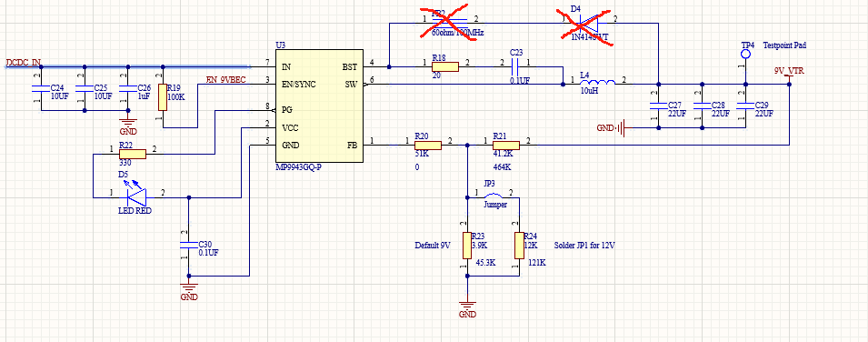The image size is (868, 342).
Task: Select resistor R24 12K body
Action: point(519,246)
